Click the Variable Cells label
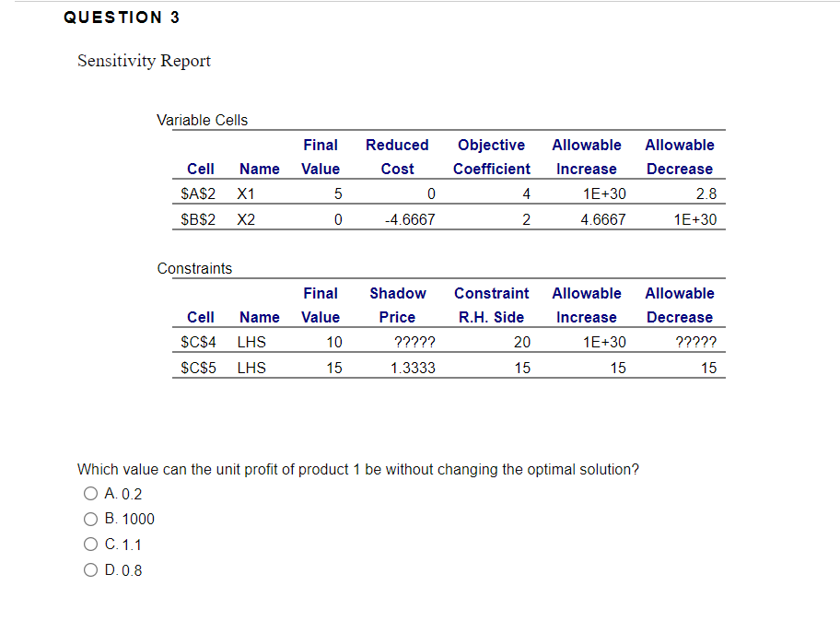This screenshot has width=840, height=621. pyautogui.click(x=203, y=120)
